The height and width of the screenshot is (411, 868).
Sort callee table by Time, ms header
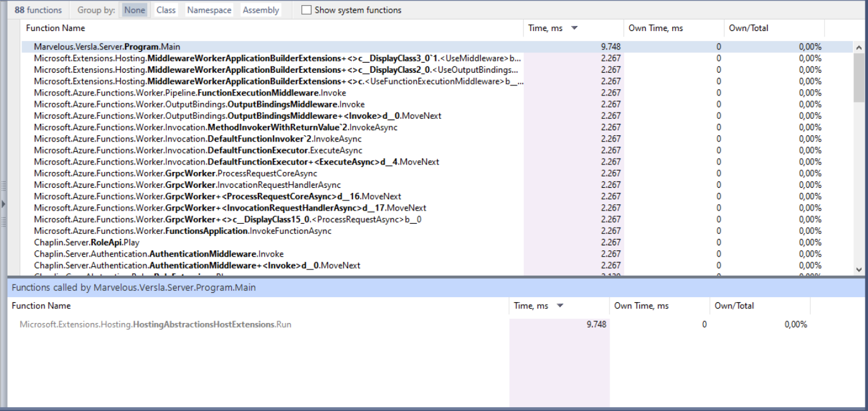(x=560, y=305)
